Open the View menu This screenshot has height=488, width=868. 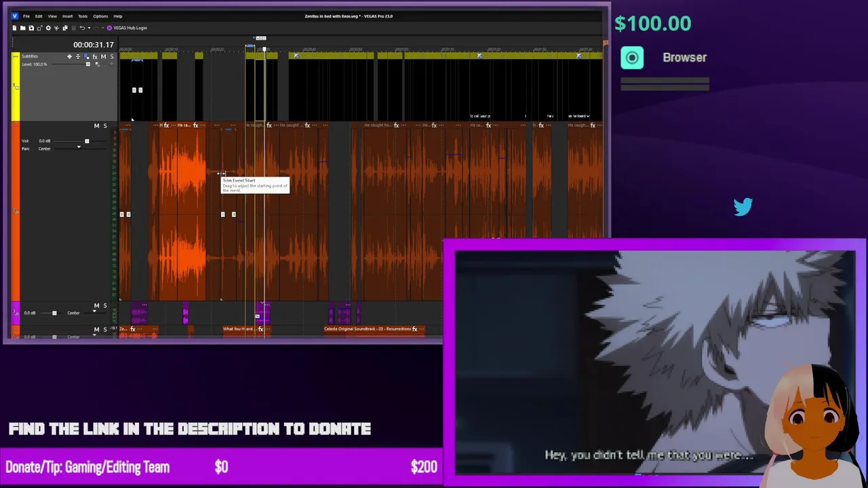(52, 16)
